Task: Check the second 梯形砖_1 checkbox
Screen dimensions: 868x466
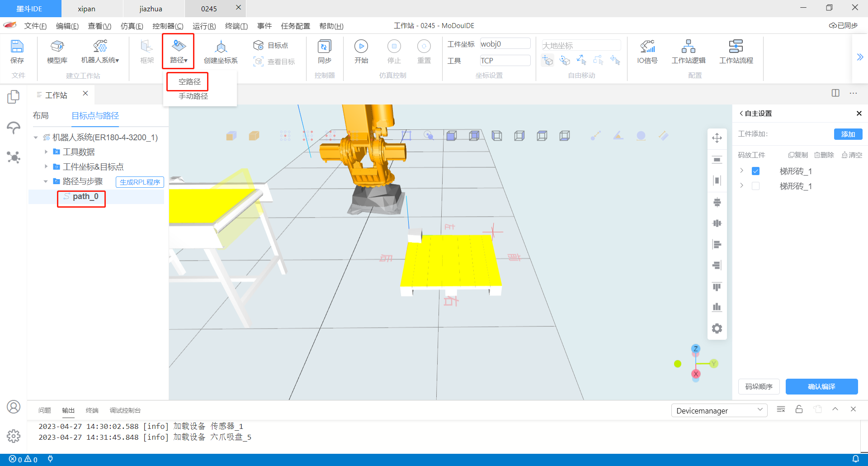Action: 755,186
